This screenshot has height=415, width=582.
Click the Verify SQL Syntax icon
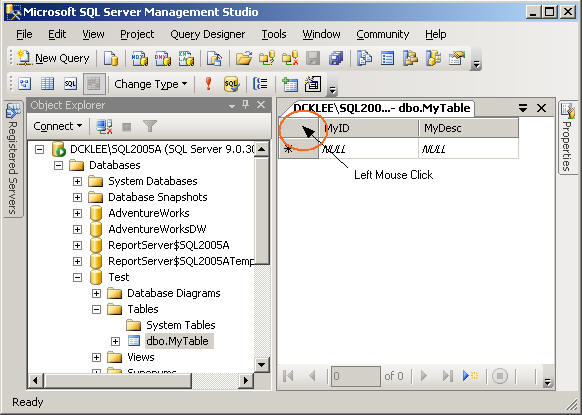[x=231, y=84]
